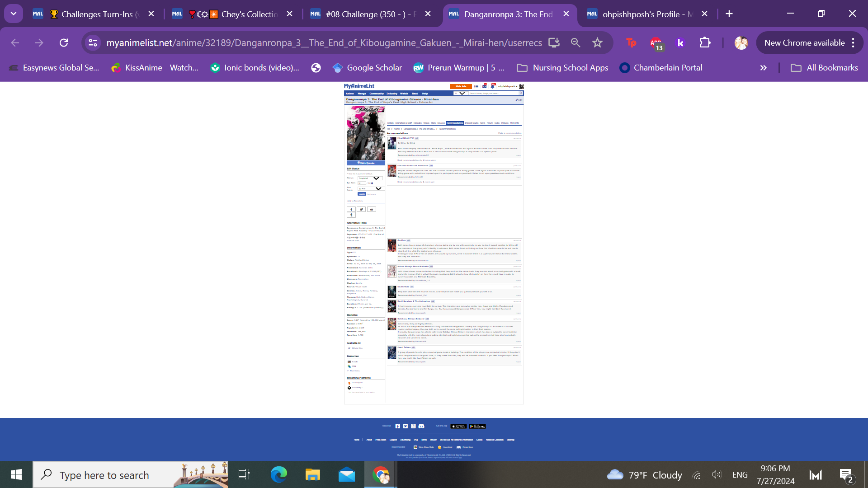Open the MAL notifications bell icon

pyautogui.click(x=493, y=86)
